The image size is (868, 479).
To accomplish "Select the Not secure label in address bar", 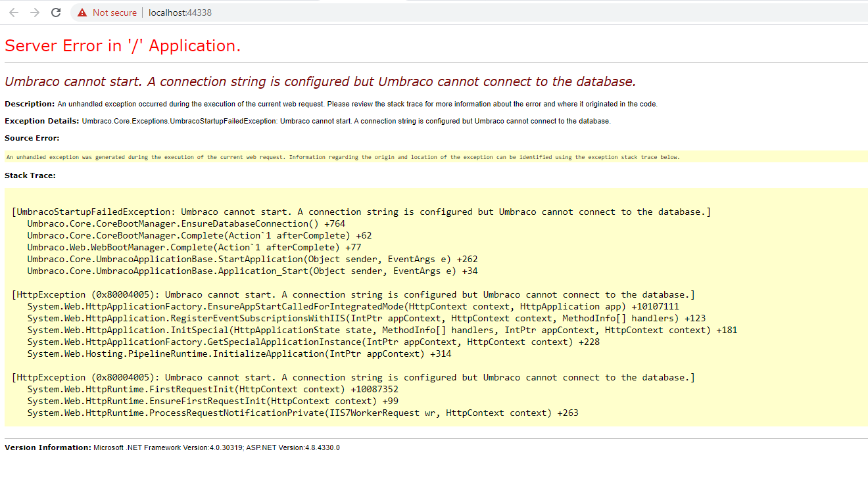I will [114, 12].
